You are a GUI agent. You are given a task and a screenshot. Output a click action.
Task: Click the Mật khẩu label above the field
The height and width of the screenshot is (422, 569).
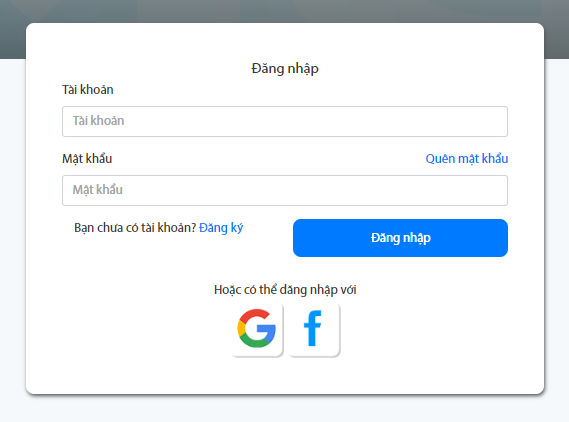pos(87,159)
